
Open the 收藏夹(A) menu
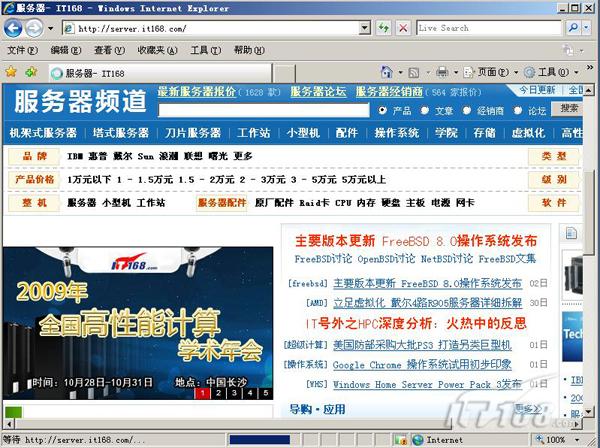tap(157, 50)
